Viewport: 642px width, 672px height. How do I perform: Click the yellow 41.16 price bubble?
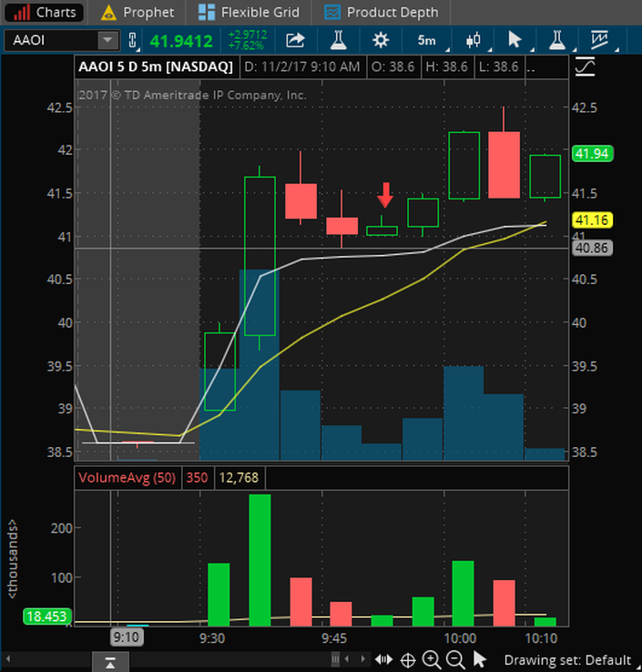pyautogui.click(x=592, y=219)
